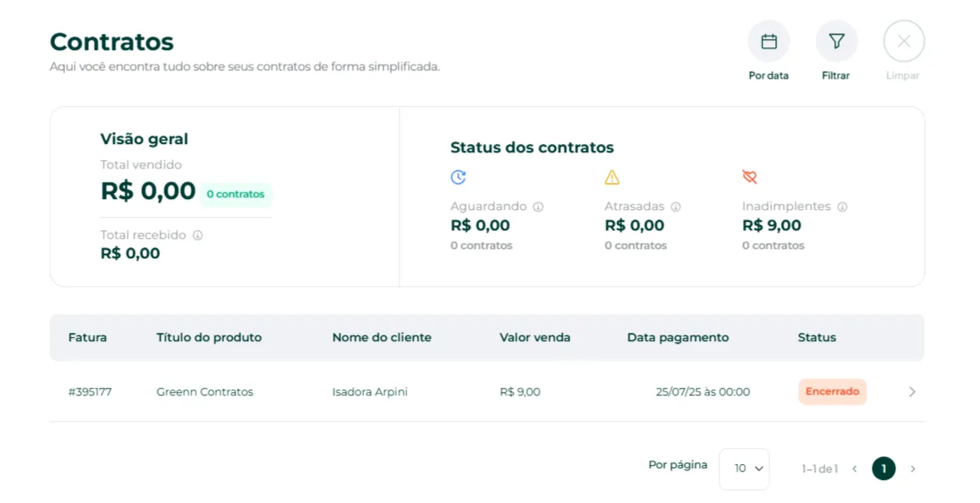Click the Status column header

(x=817, y=338)
